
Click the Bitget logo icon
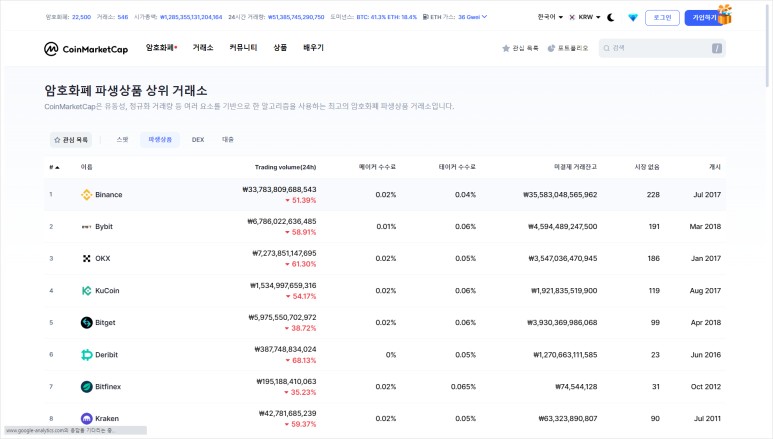(87, 323)
